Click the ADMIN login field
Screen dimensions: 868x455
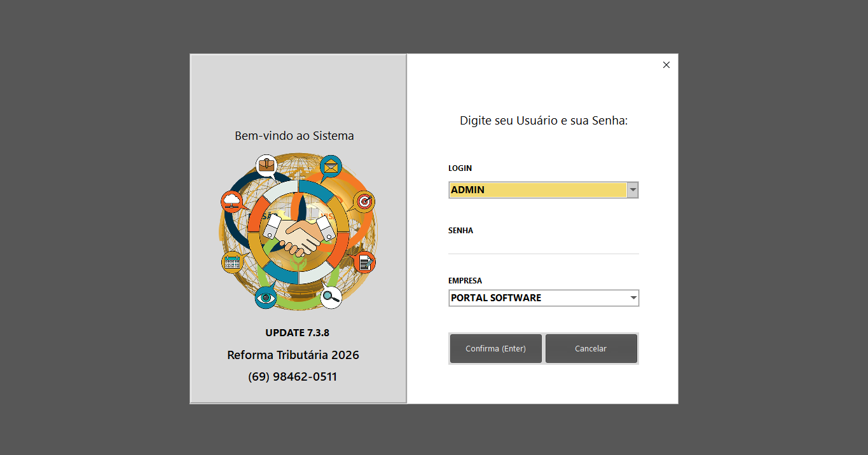click(x=538, y=189)
